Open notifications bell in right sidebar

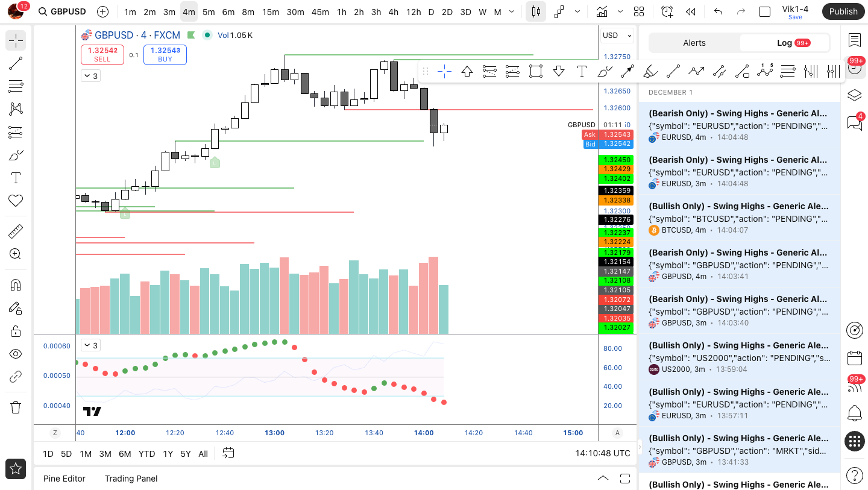(x=854, y=413)
